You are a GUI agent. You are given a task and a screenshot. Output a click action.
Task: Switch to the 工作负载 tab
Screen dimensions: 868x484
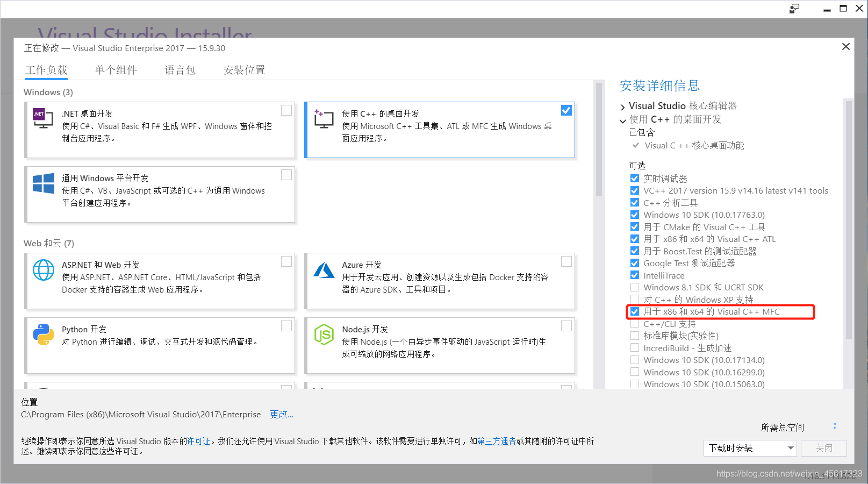(x=47, y=70)
